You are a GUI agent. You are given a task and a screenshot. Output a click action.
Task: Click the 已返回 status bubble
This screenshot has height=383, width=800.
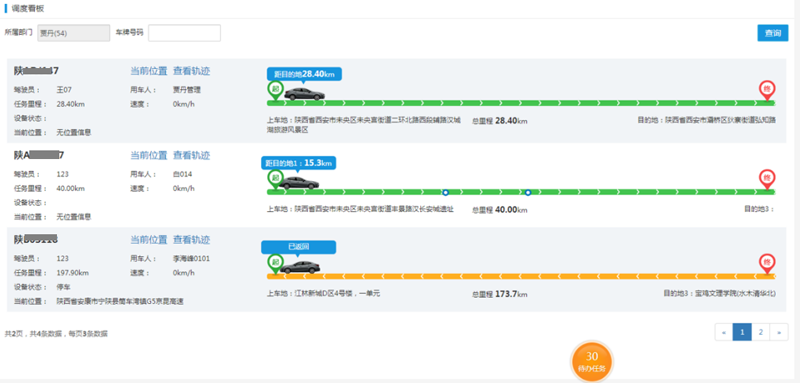tap(299, 247)
